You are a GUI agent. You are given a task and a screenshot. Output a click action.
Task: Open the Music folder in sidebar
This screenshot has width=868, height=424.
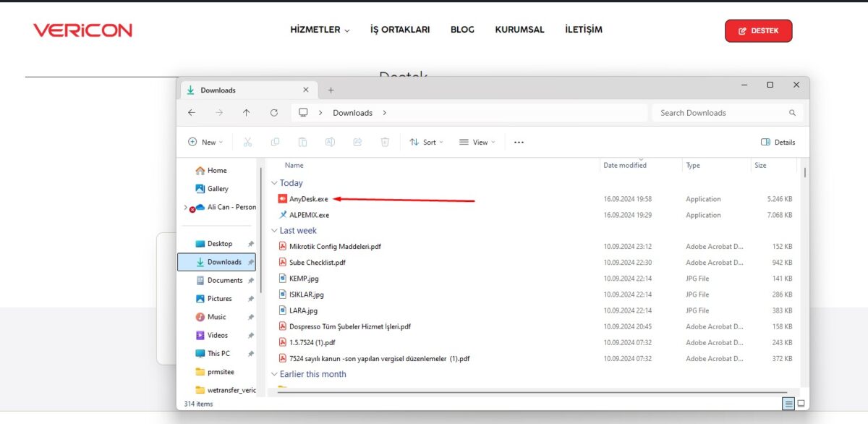pos(219,316)
